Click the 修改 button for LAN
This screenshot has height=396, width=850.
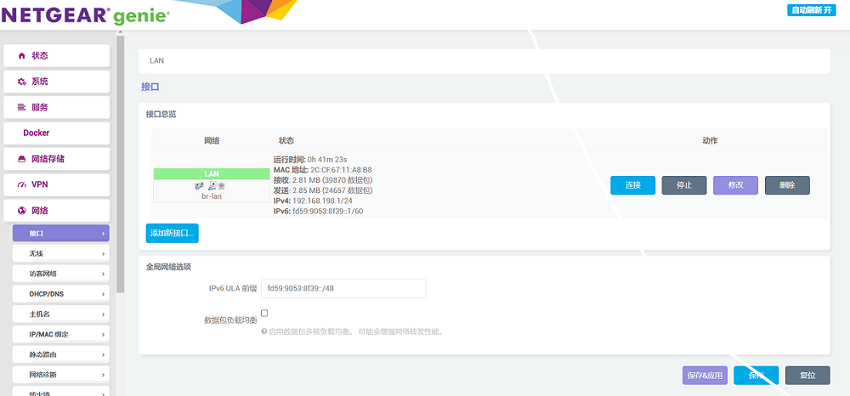pos(736,185)
